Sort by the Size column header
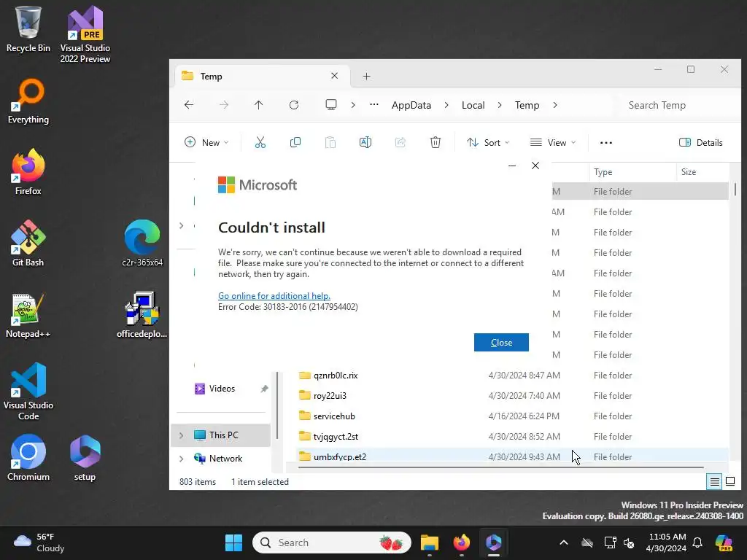The image size is (747, 560). [703, 172]
